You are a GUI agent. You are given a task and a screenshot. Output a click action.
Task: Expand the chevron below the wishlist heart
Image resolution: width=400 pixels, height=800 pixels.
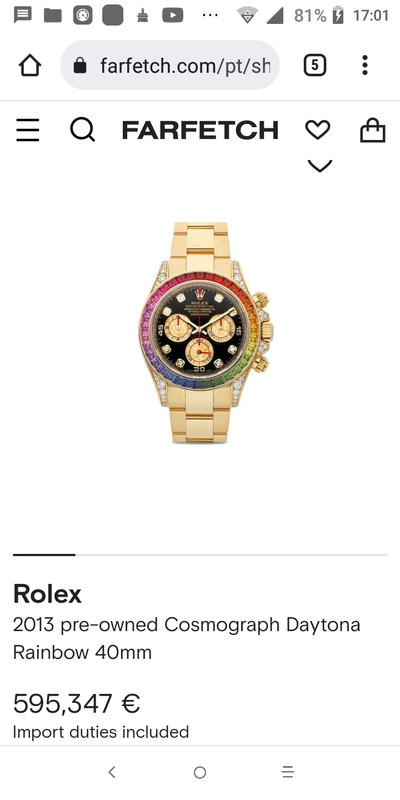(x=319, y=166)
